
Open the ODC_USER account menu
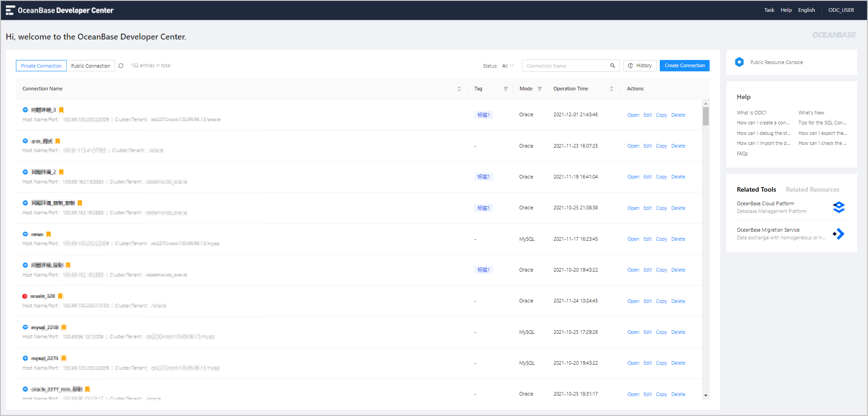(841, 10)
